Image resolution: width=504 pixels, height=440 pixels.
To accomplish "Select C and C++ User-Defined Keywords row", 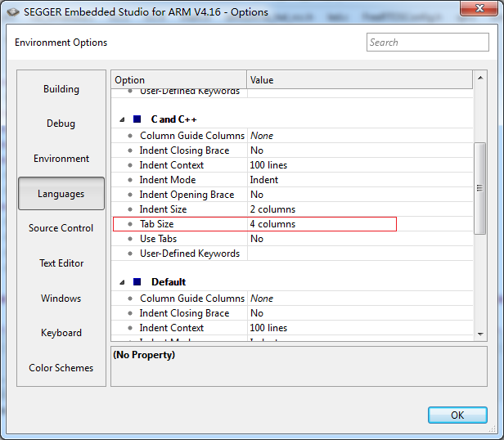I will tap(292, 254).
